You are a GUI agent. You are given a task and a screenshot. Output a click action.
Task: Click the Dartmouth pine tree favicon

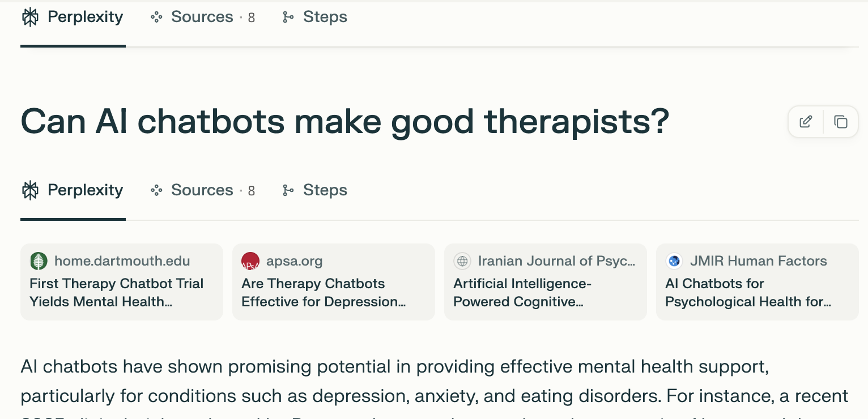39,261
